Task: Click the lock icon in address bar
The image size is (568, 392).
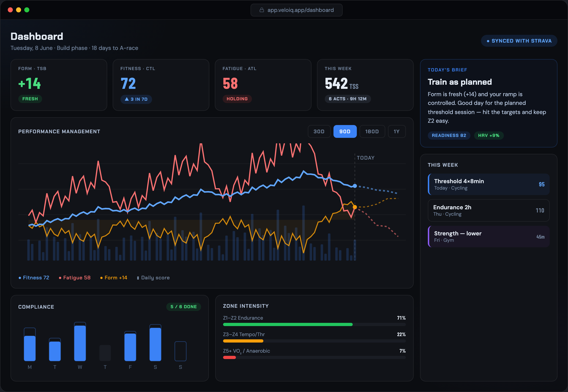Action: [x=262, y=10]
